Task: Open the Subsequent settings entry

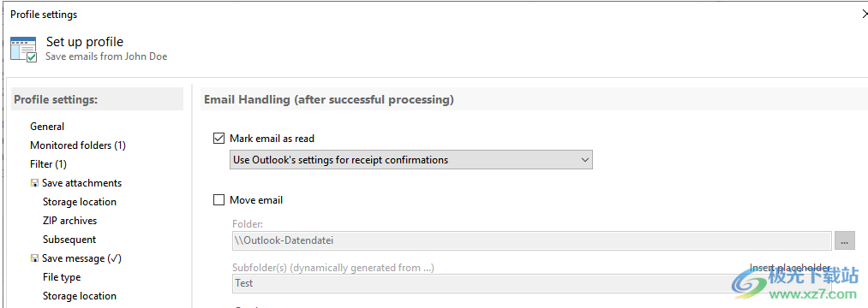Action: point(69,240)
